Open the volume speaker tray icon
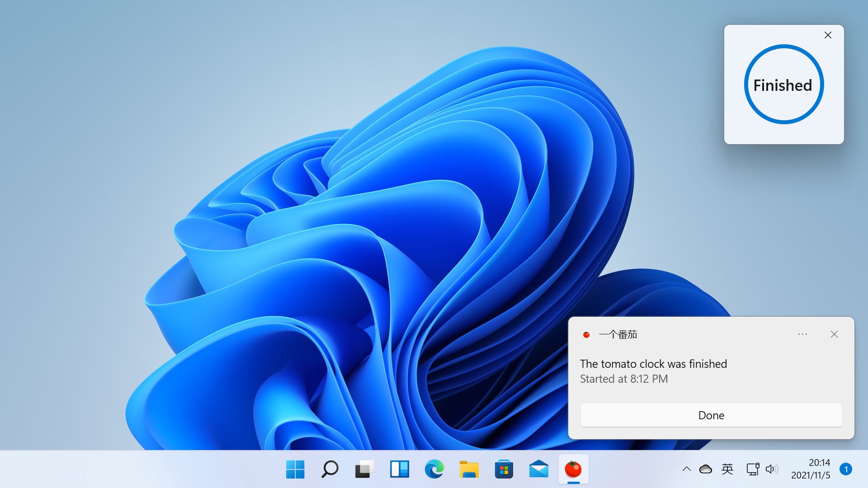Viewport: 868px width, 488px height. [x=771, y=469]
